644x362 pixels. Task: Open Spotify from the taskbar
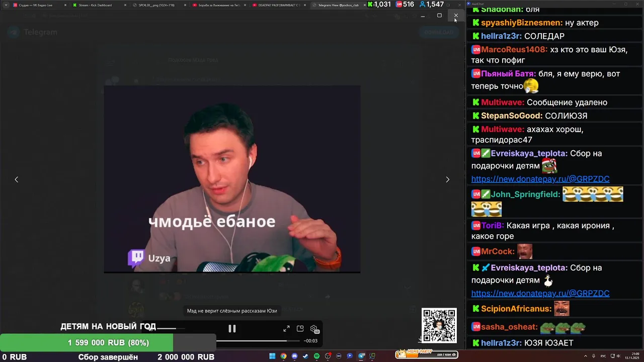click(x=316, y=356)
